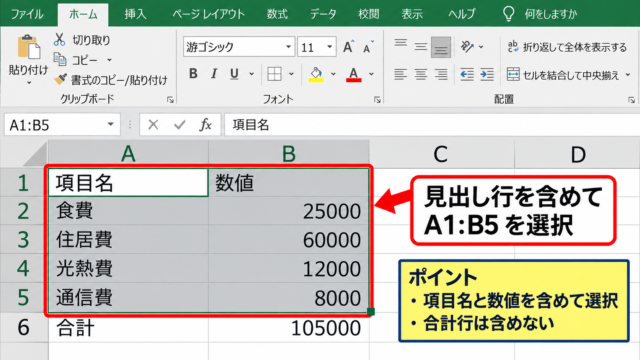The image size is (640, 360).
Task: Align text right in cell
Action: tap(441, 74)
